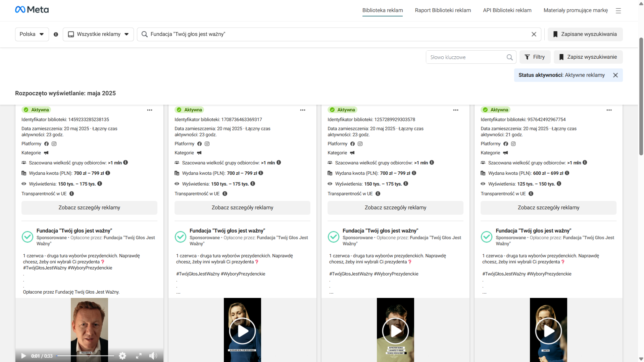This screenshot has height=362, width=644.
Task: Open Materiały promujące markę tab
Action: pos(576,10)
